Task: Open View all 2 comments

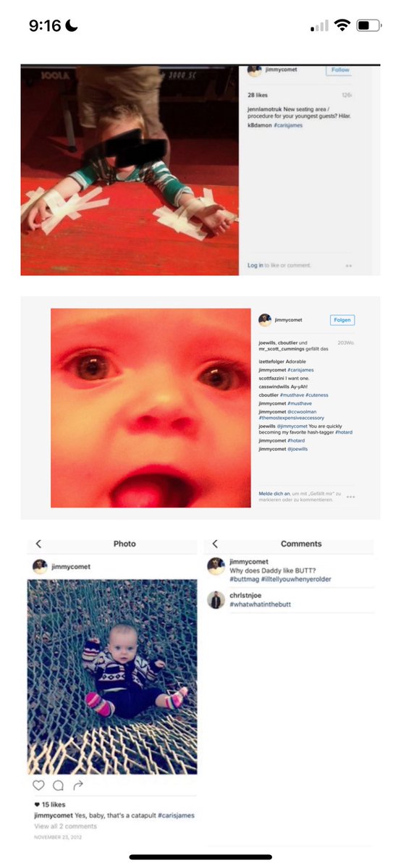Action: click(x=65, y=826)
